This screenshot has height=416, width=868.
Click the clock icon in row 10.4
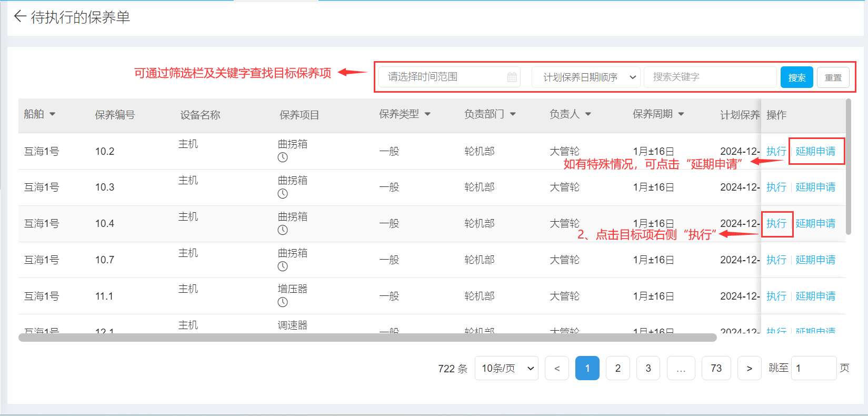(x=283, y=230)
